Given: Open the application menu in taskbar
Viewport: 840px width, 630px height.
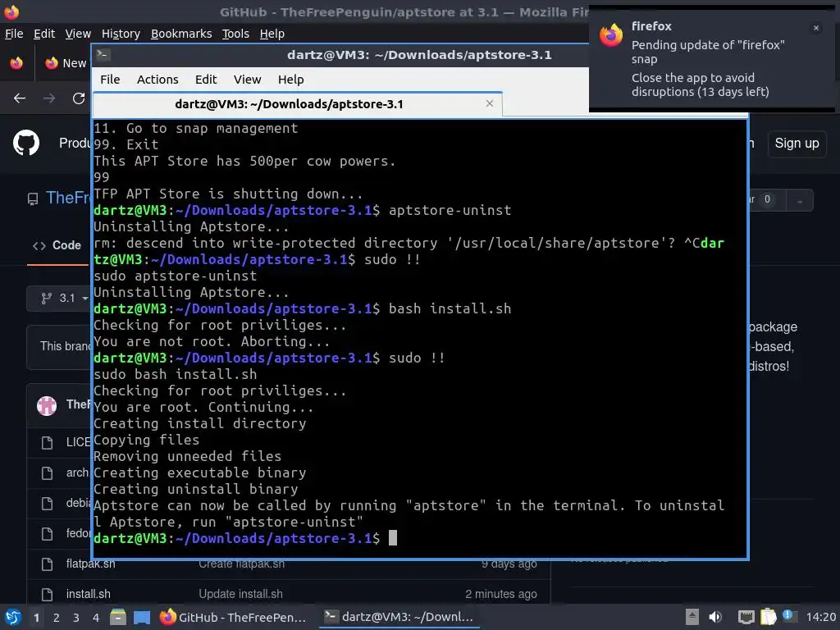Looking at the screenshot, I should [13, 617].
